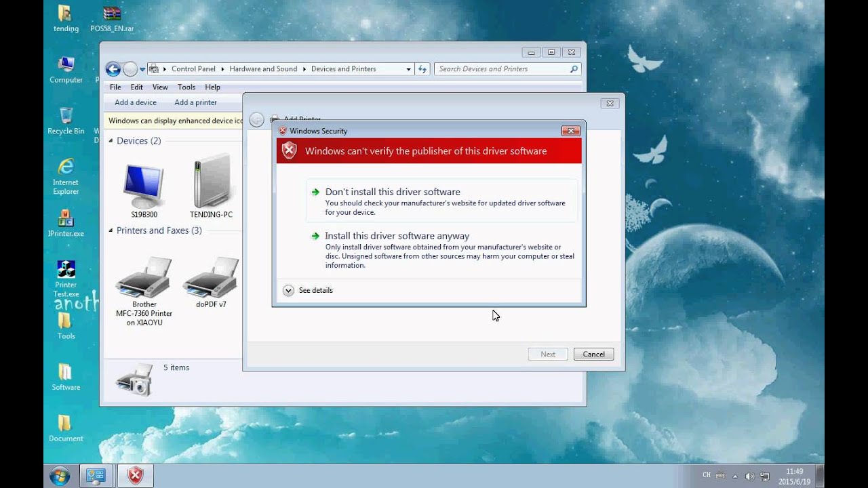This screenshot has height=488, width=868.
Task: Click the enhanced device icons info bar
Action: pyautogui.click(x=175, y=121)
